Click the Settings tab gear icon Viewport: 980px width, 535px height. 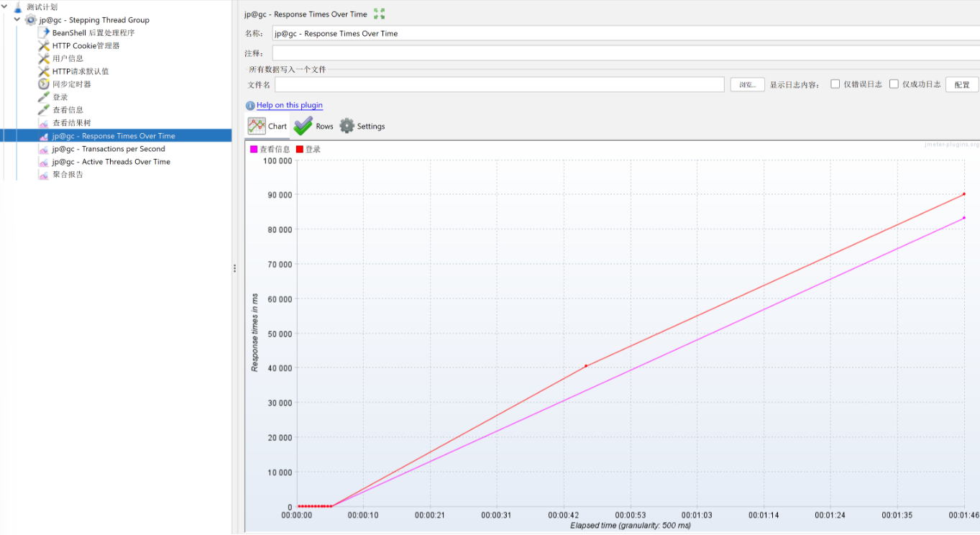pos(347,126)
